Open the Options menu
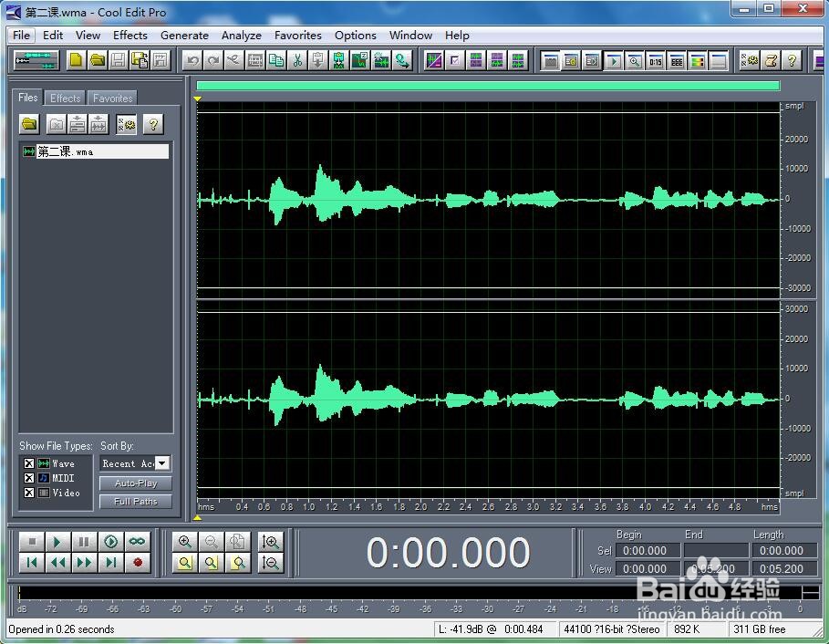The height and width of the screenshot is (644, 829). (356, 36)
